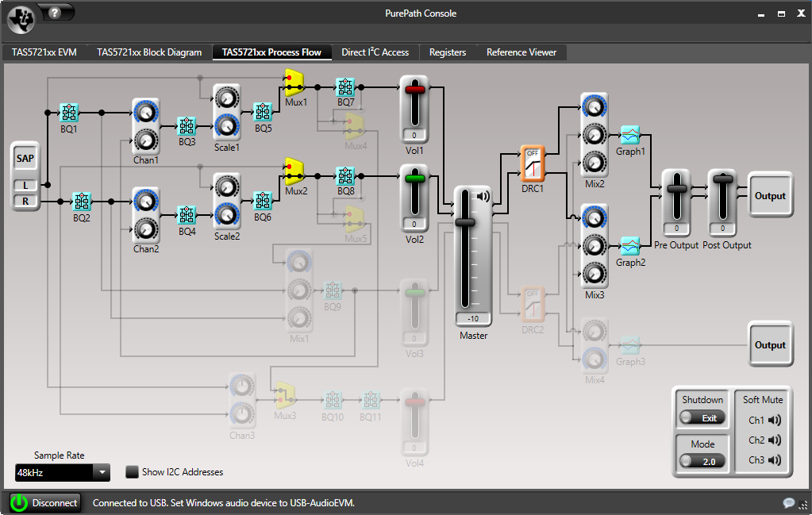Click the faded Mix1 top knob
The image size is (812, 515).
coord(298,263)
